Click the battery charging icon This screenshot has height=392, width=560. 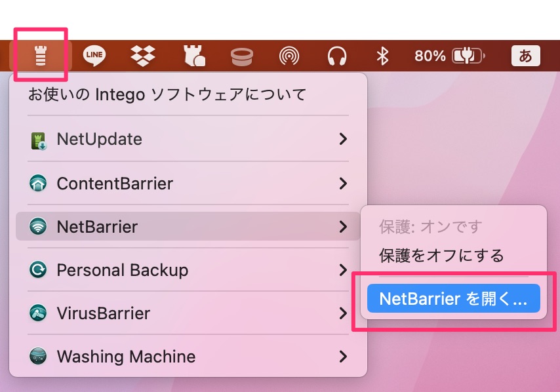[468, 56]
